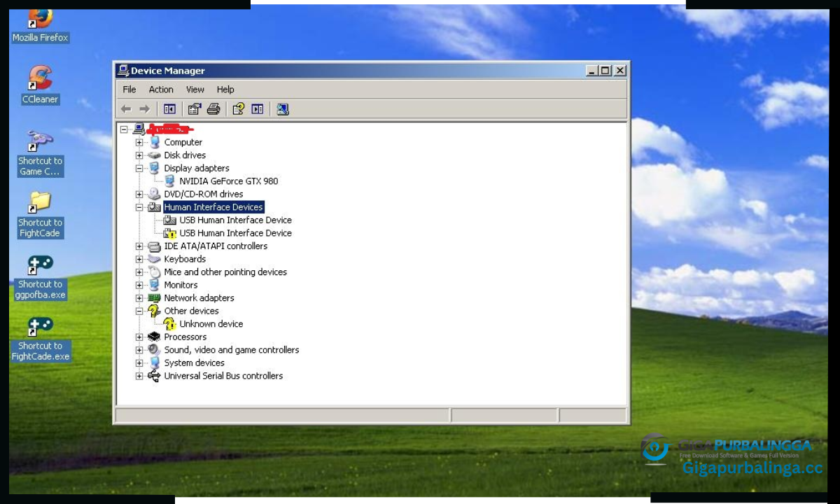This screenshot has height=504, width=840.
Task: Select the 'Mice and other pointing devices' label
Action: coord(225,272)
